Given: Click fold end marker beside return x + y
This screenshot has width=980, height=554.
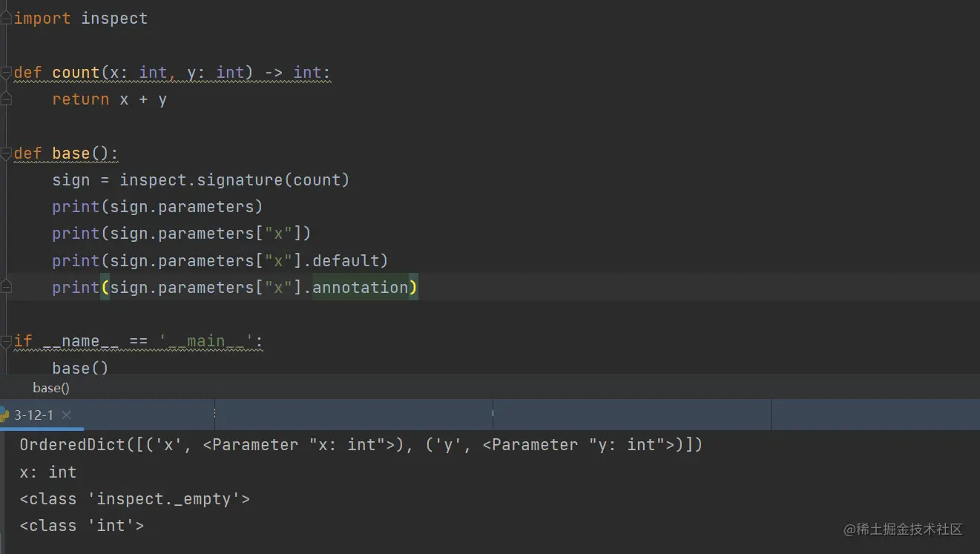Looking at the screenshot, I should [x=6, y=99].
